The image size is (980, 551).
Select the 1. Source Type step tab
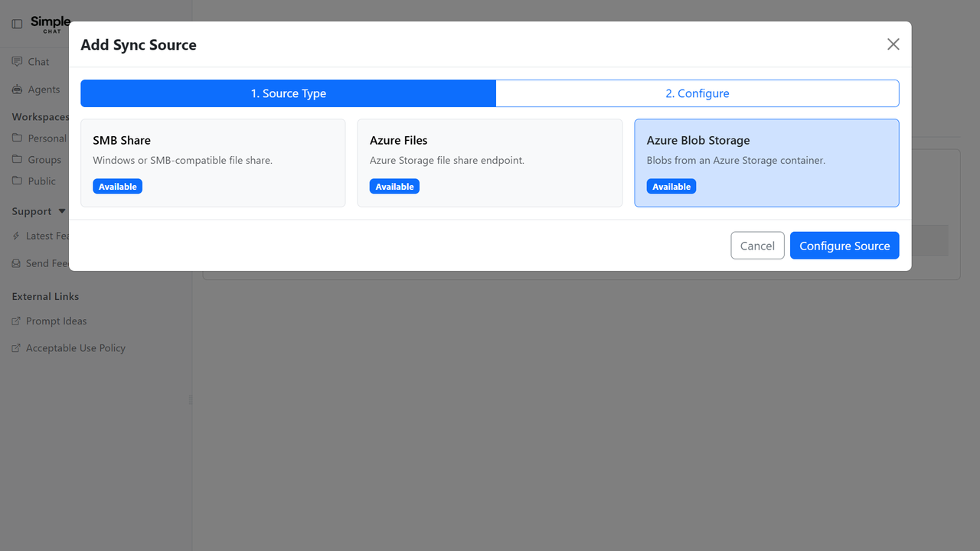289,93
